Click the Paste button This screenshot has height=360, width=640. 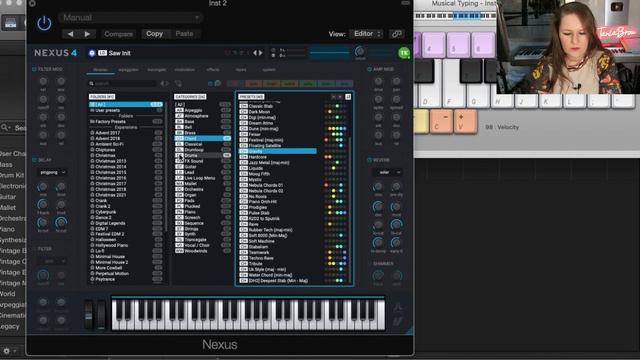pyautogui.click(x=184, y=34)
